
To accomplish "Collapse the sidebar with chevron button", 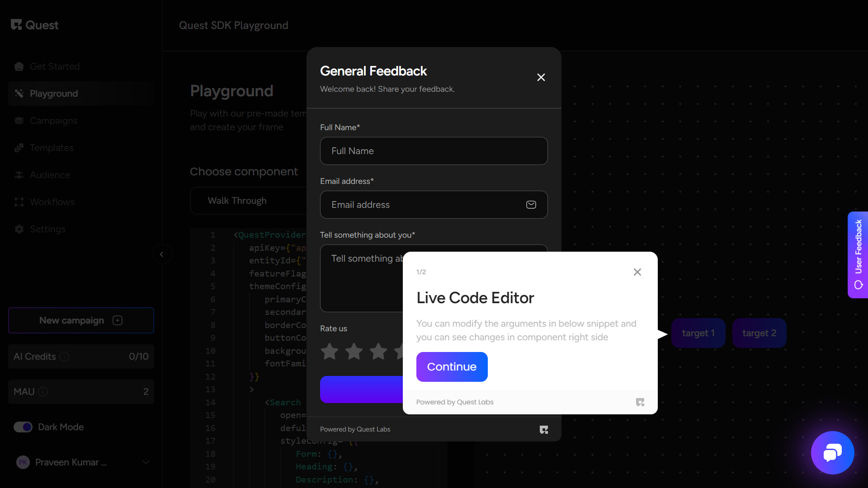I will coord(162,254).
